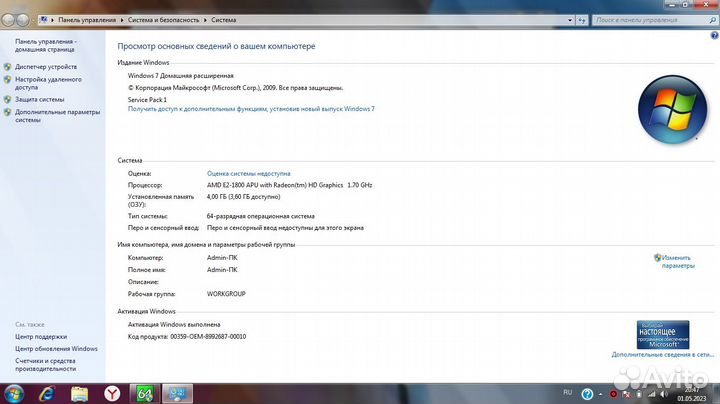Image resolution: width=720 pixels, height=404 pixels.
Task: Click the network signal tray icon
Action: [652, 394]
